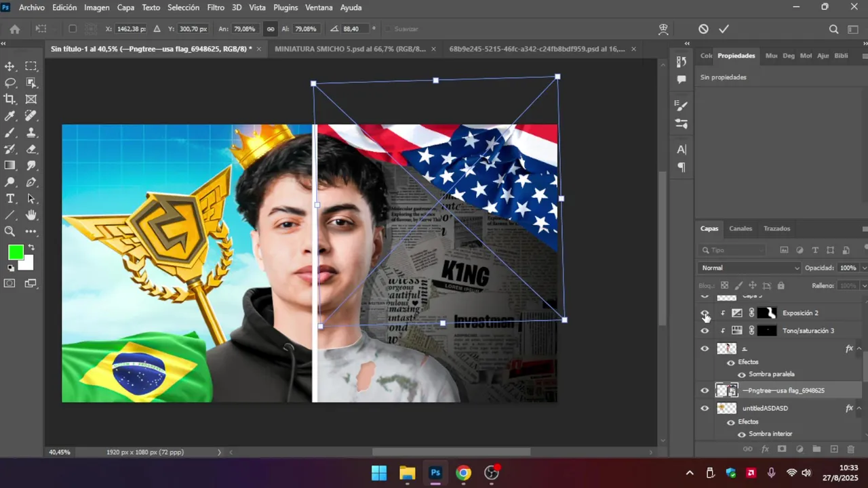Add a layer mask icon in Layers panel

[782, 449]
